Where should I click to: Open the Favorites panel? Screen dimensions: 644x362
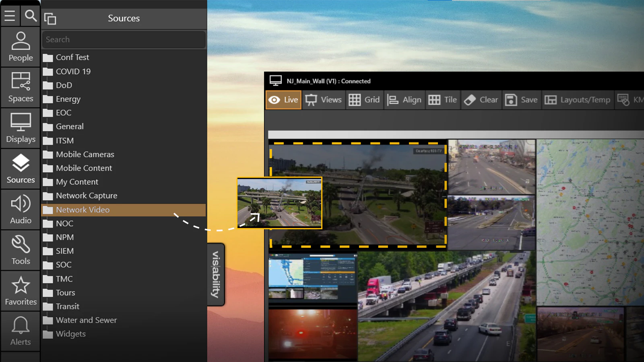[20, 290]
